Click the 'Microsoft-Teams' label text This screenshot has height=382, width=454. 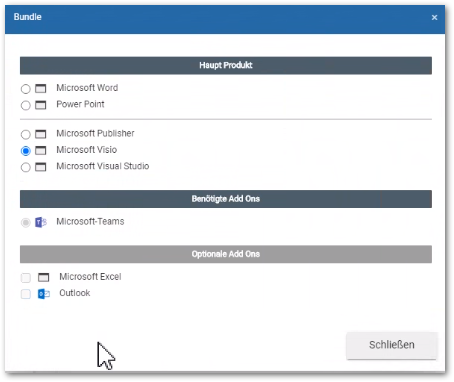pos(90,221)
